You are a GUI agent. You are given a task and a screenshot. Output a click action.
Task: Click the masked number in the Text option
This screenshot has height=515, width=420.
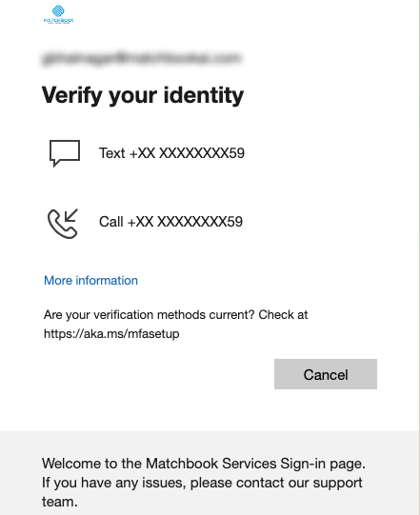click(x=188, y=153)
